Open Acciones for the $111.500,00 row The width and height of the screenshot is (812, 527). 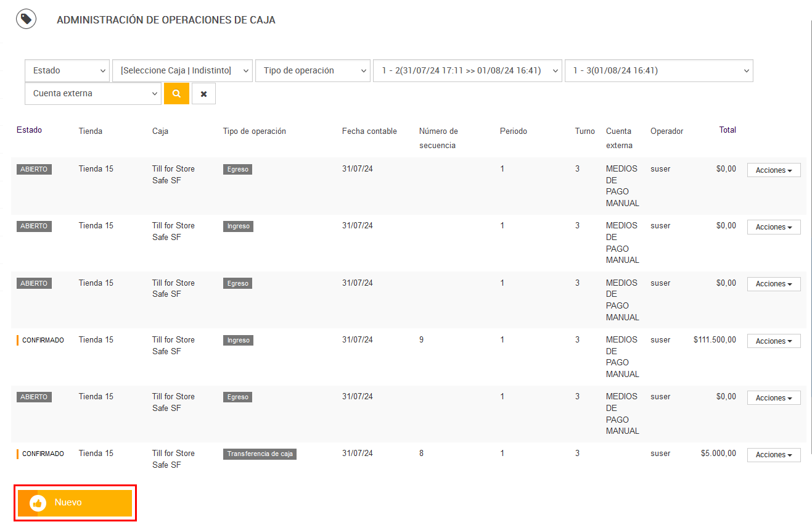click(x=774, y=341)
